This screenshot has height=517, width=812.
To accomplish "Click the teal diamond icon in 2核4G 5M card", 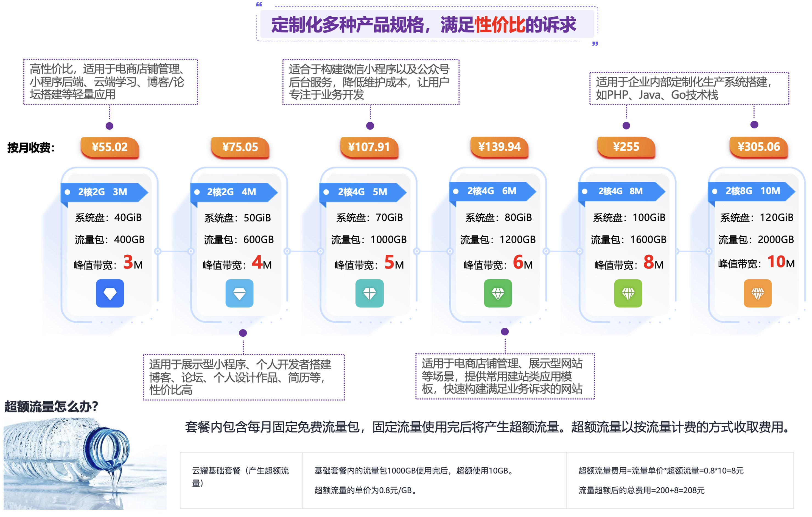I will (x=369, y=293).
